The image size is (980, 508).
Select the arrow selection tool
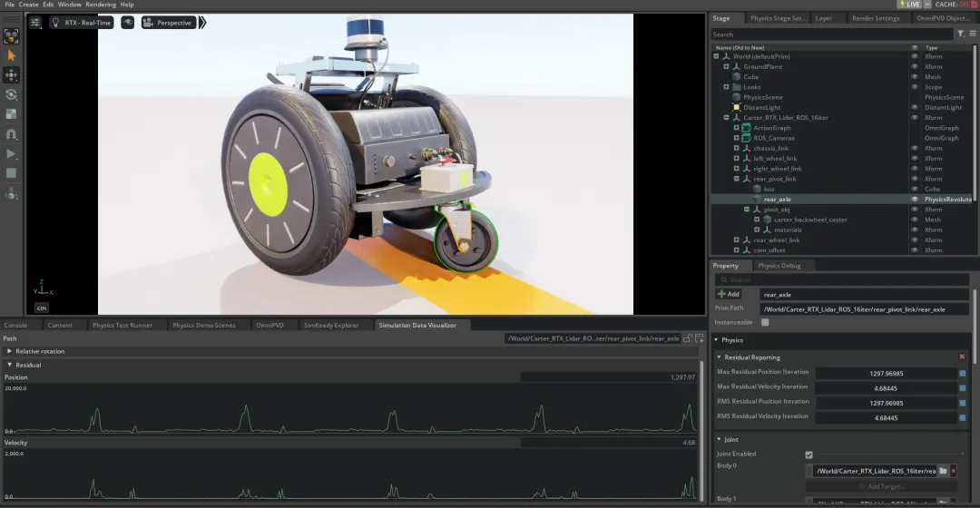pos(11,55)
